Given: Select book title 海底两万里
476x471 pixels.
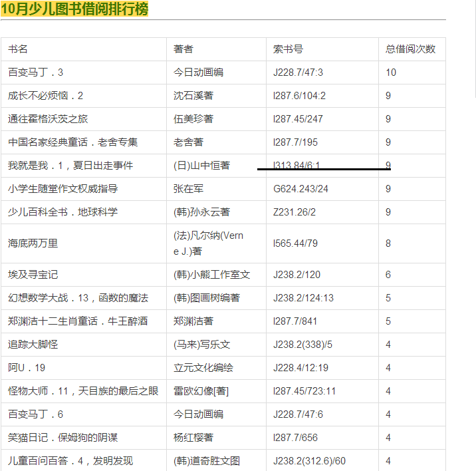Looking at the screenshot, I should [x=33, y=243].
